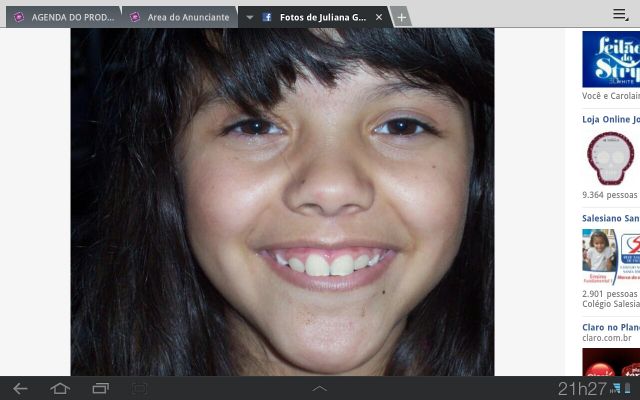Image resolution: width=640 pixels, height=400 pixels.
Task: Open the recent apps icon
Action: 100,388
